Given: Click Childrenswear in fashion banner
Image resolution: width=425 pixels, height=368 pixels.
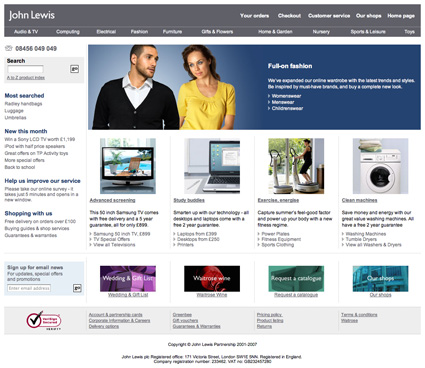Looking at the screenshot, I should click(287, 108).
